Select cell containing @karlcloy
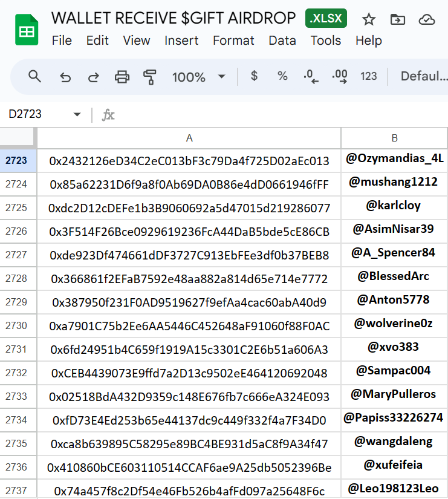This screenshot has height=499, width=448. click(x=394, y=208)
